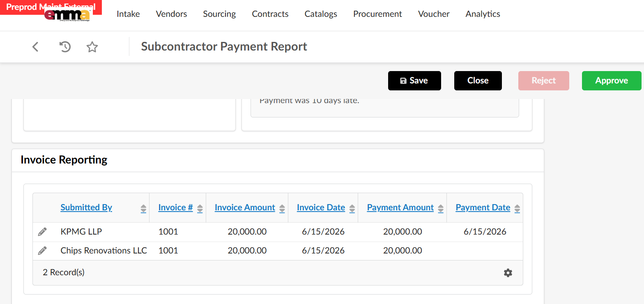Edit the Chips Renovations LLC row pencil icon
644x304 pixels.
click(x=42, y=251)
